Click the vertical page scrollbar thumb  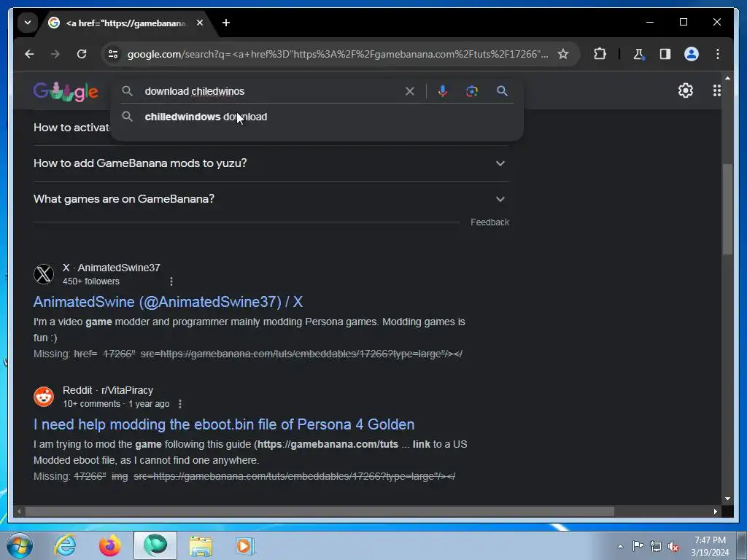point(727,209)
